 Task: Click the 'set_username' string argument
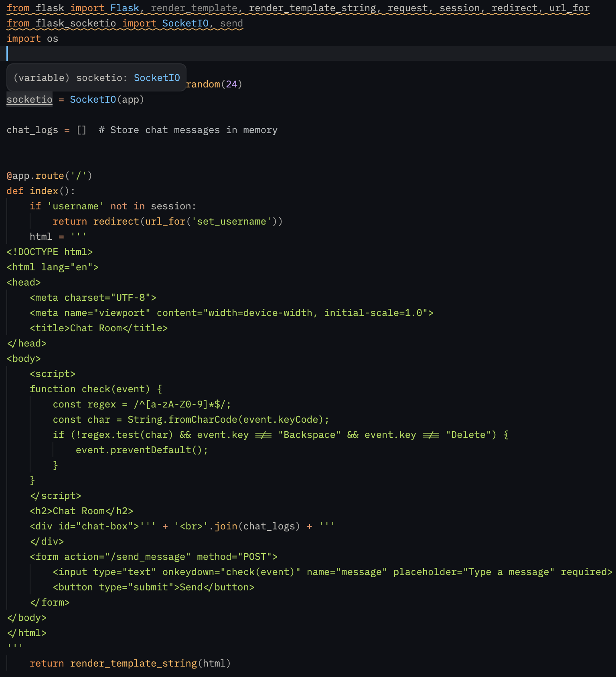(x=231, y=222)
